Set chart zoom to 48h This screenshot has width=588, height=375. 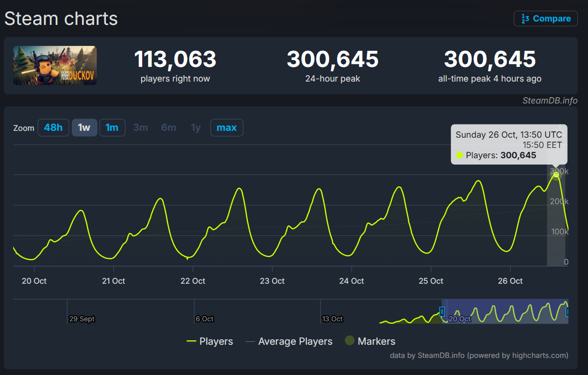point(53,128)
